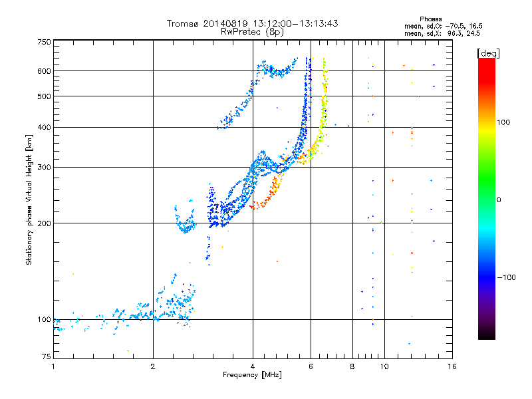This screenshot has height=399, width=532.
Task: Click 'Stationary phase Virtual Height [km]' y-axis label
Action: [x=29, y=200]
